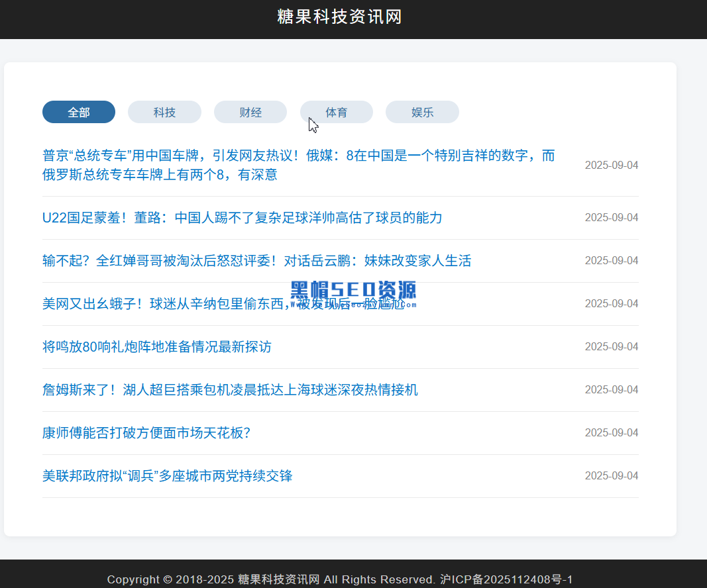This screenshot has width=707, height=588.
Task: Click the date next to 詹姆斯来了 article
Action: (x=611, y=389)
